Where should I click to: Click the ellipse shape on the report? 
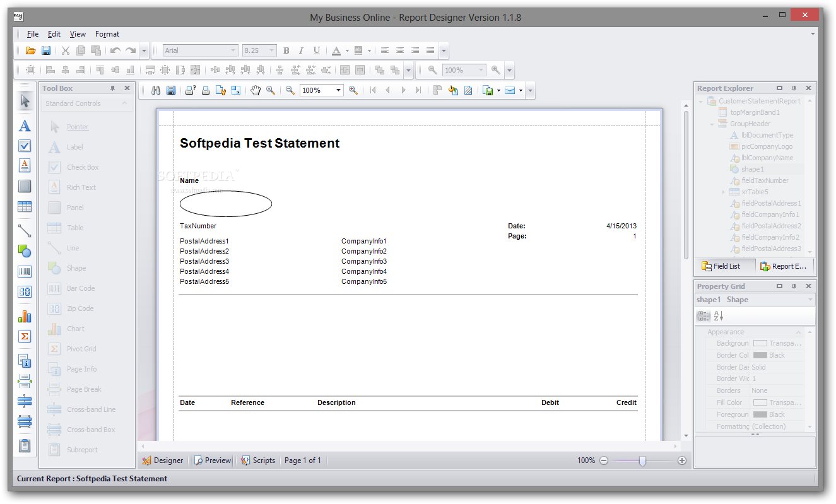tap(226, 203)
